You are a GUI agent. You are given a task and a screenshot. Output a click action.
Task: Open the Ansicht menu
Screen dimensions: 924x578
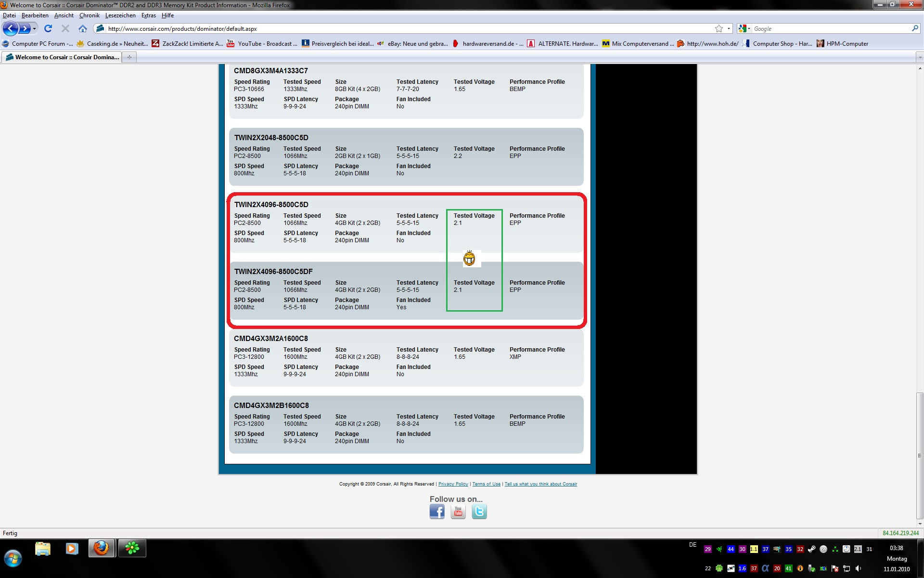point(64,15)
